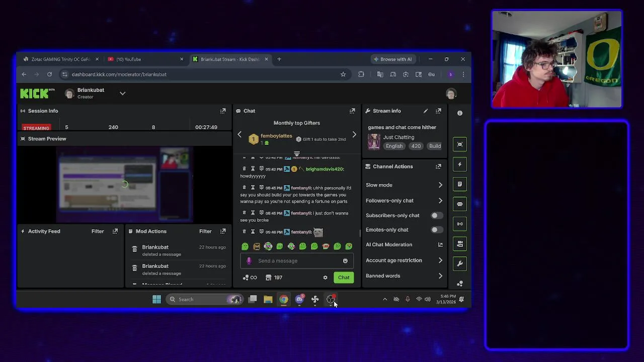Click the green Chat send button

click(344, 278)
